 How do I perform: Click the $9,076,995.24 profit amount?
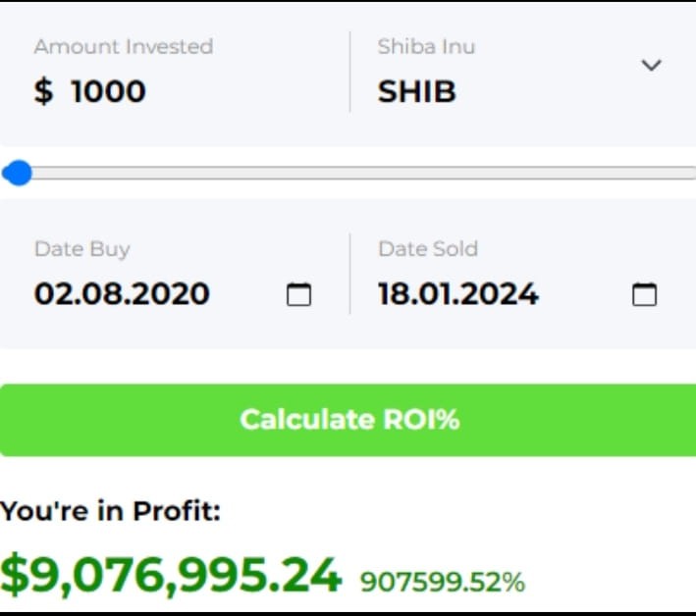tap(171, 575)
